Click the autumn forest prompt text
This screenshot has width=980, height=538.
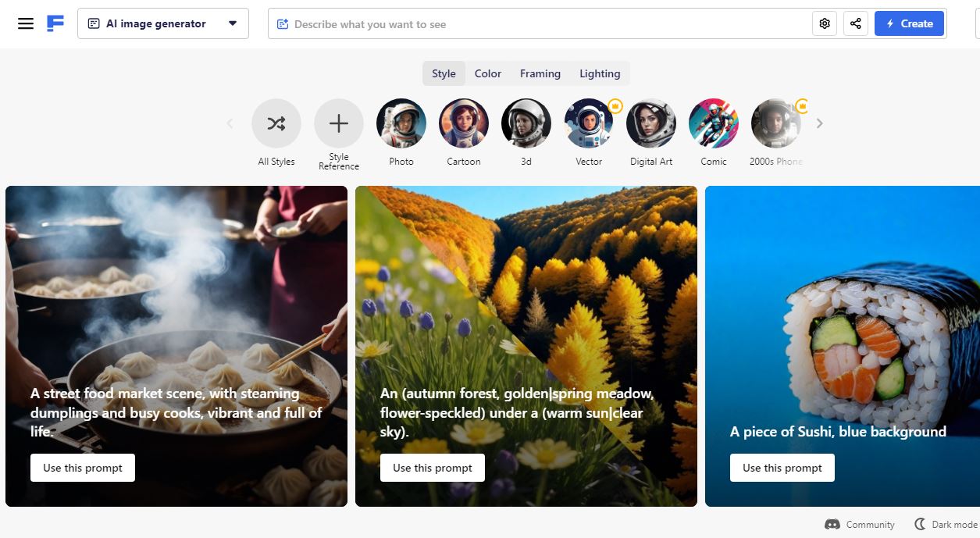pyautogui.click(x=517, y=412)
